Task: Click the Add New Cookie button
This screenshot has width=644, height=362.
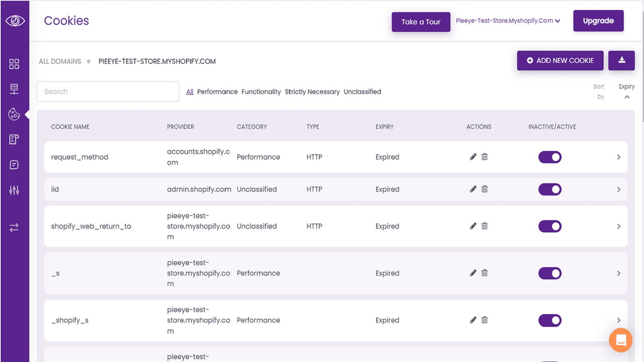Action: [560, 60]
